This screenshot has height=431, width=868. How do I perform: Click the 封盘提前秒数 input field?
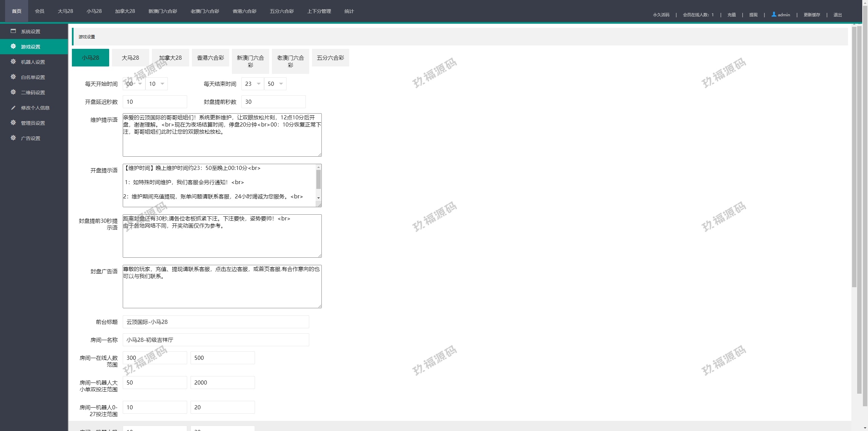tap(273, 102)
